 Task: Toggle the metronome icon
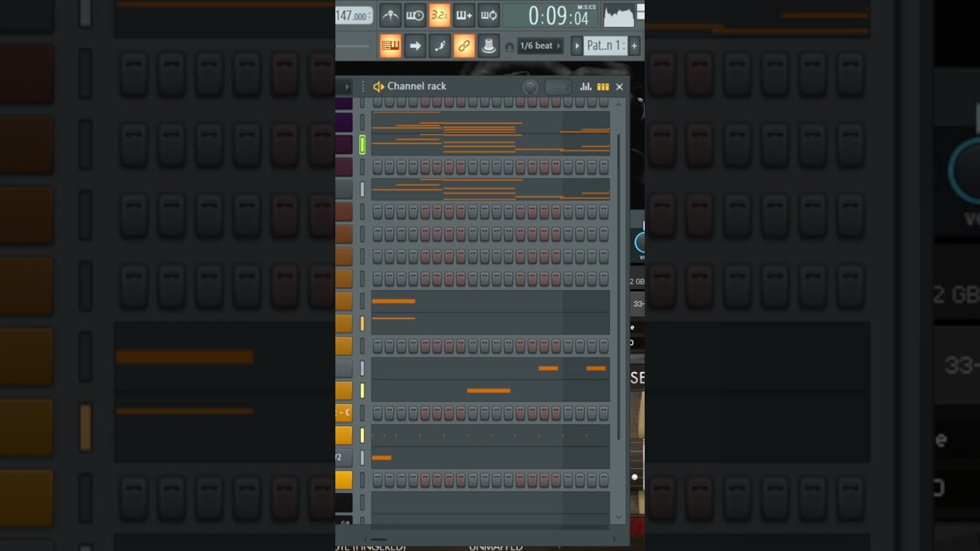(x=391, y=15)
